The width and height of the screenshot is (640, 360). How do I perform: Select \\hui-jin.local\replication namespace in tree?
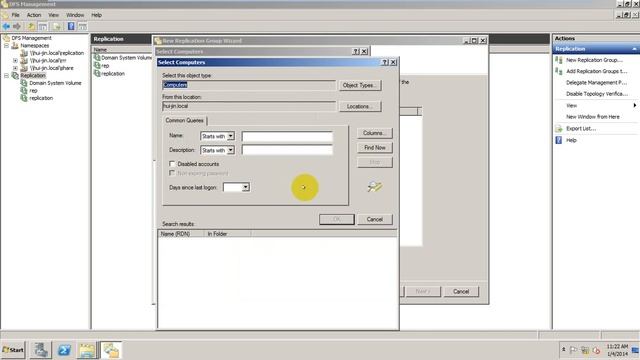57,53
